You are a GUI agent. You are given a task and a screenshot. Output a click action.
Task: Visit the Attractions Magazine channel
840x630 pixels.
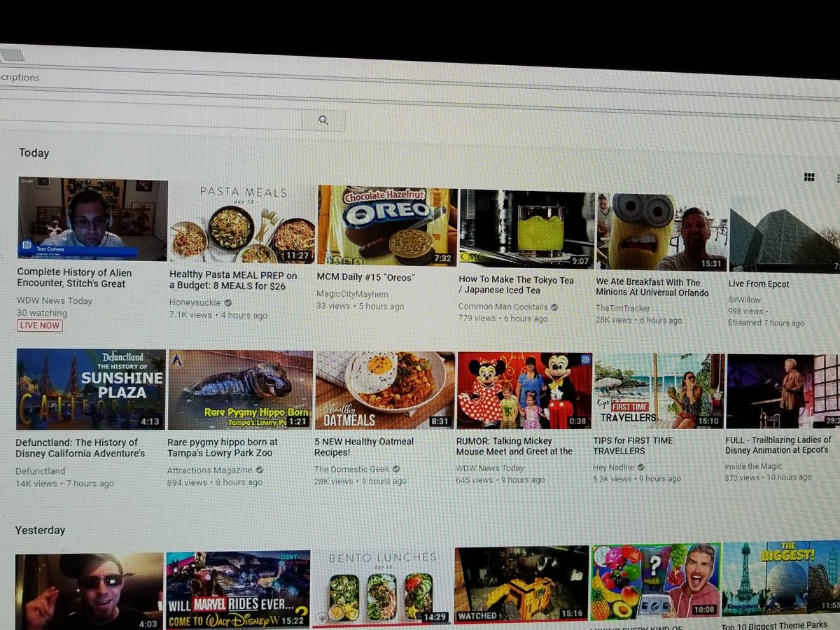pos(210,470)
